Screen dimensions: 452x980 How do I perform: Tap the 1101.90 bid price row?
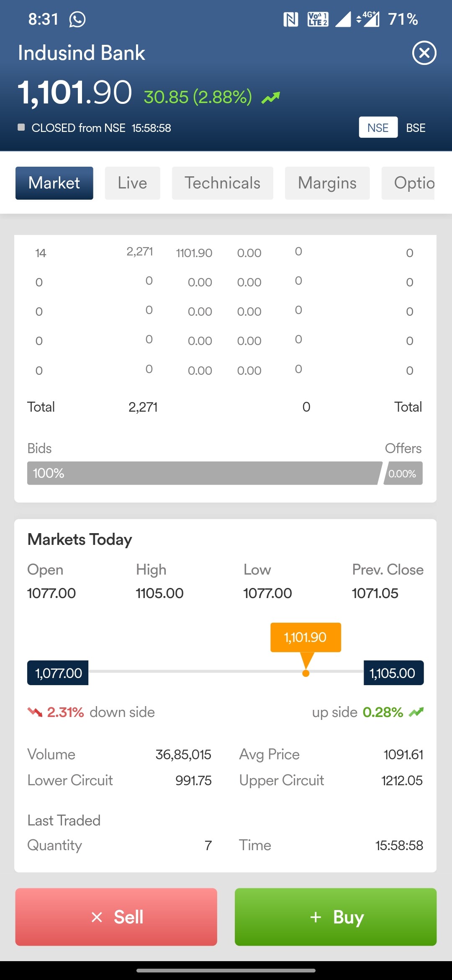coord(194,253)
